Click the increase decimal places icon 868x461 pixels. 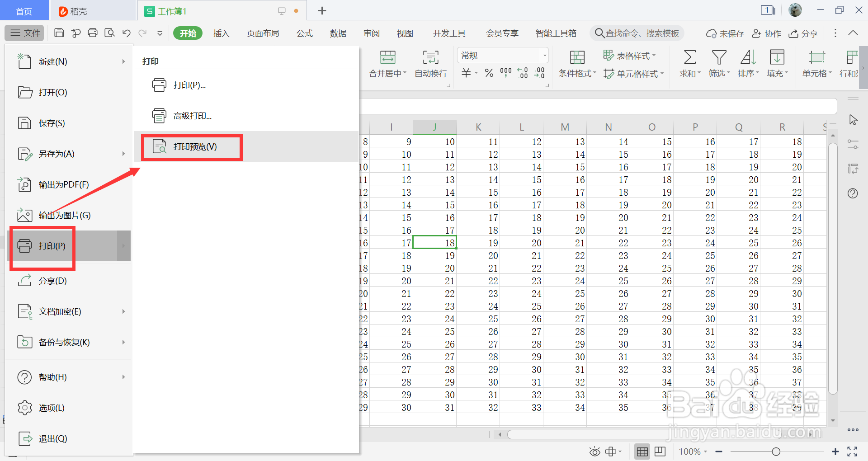pyautogui.click(x=523, y=73)
